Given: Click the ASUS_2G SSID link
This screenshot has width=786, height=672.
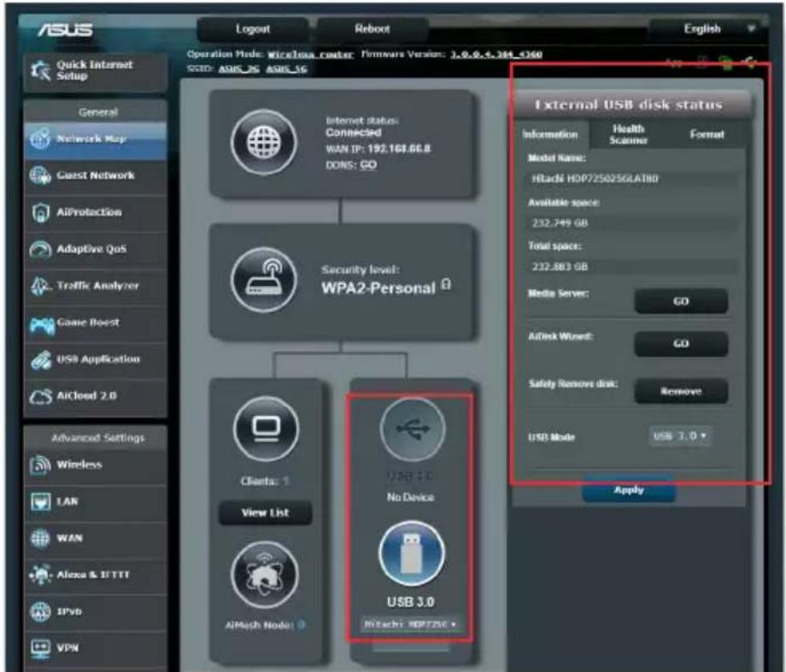Looking at the screenshot, I should [238, 68].
